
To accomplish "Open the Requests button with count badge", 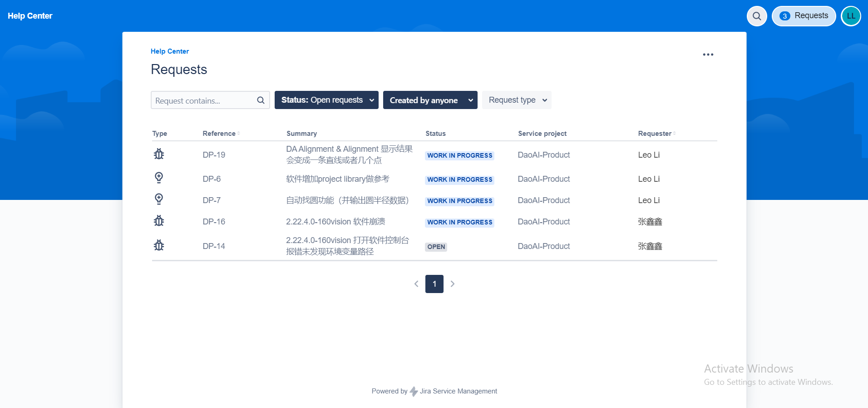I will (x=804, y=16).
